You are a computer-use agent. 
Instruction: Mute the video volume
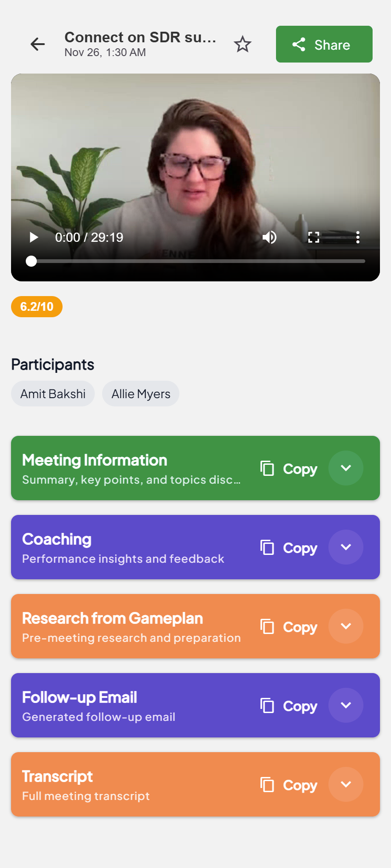point(270,237)
